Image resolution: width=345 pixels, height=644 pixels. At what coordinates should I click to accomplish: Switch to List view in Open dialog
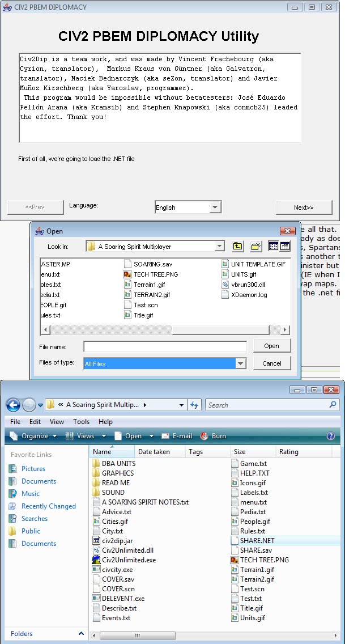coord(273,246)
